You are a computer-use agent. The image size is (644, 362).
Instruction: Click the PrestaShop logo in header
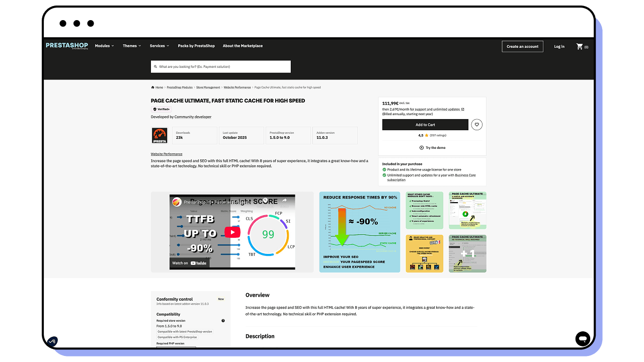pyautogui.click(x=67, y=46)
